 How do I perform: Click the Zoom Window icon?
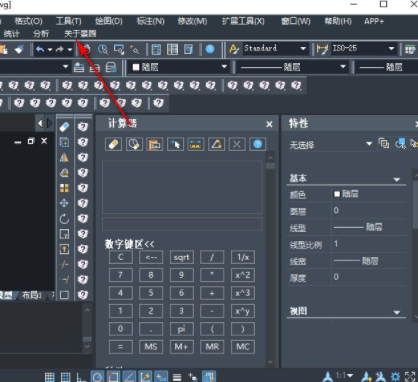click(x=119, y=50)
